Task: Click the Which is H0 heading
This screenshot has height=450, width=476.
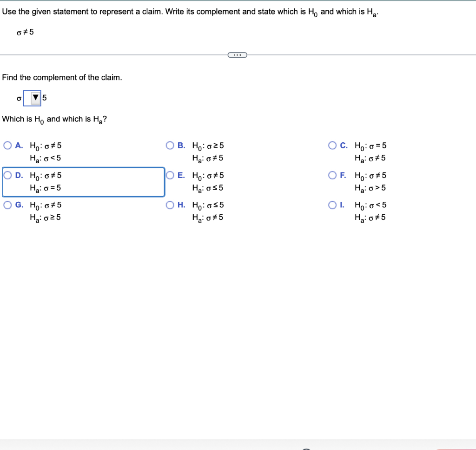Action: [54, 119]
